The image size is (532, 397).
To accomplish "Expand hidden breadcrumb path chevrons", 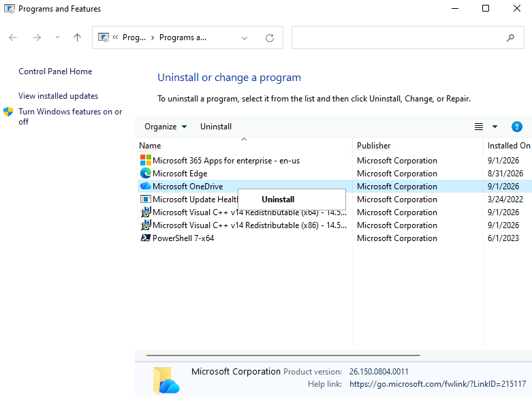I will click(x=115, y=37).
